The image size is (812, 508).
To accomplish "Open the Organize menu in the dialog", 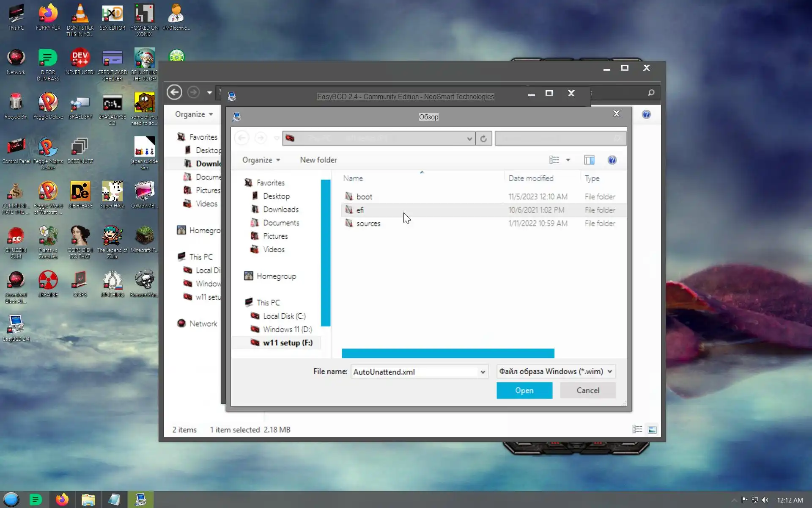I will pos(261,160).
